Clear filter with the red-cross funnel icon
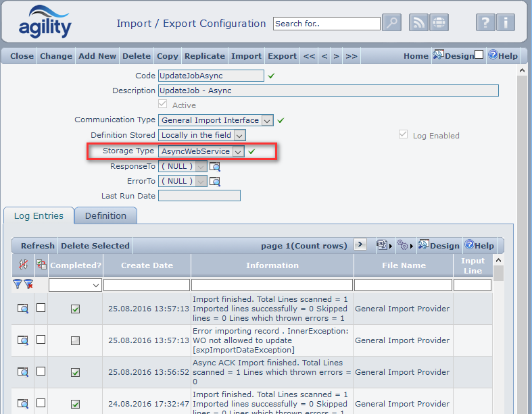 pos(28,284)
